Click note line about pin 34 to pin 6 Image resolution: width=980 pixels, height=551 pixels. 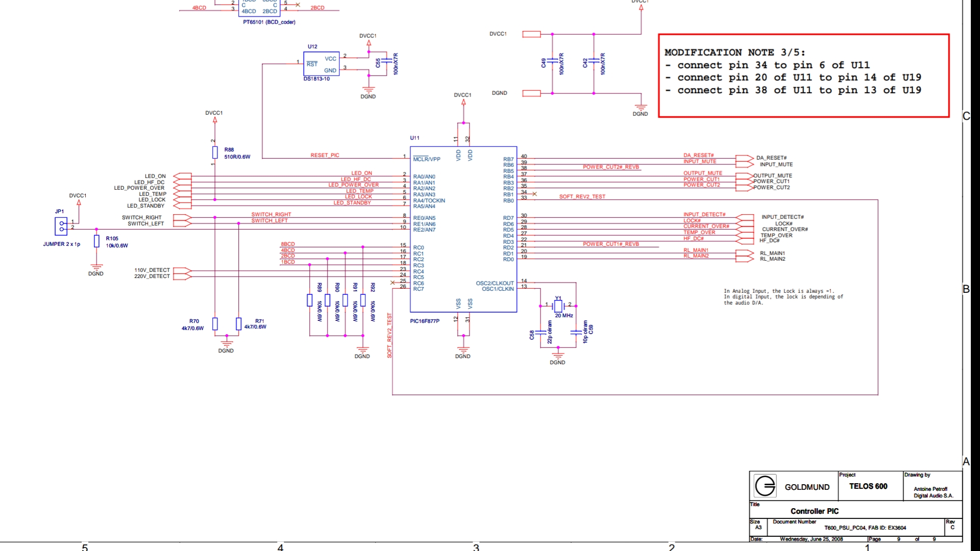point(767,65)
